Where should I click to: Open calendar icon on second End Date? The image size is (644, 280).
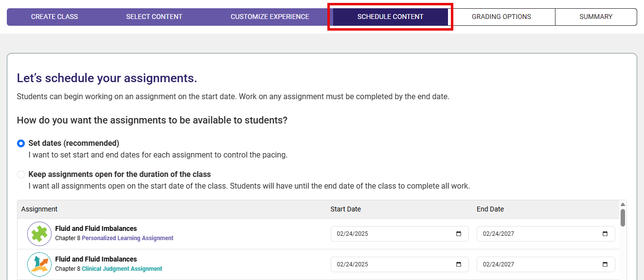(x=605, y=264)
